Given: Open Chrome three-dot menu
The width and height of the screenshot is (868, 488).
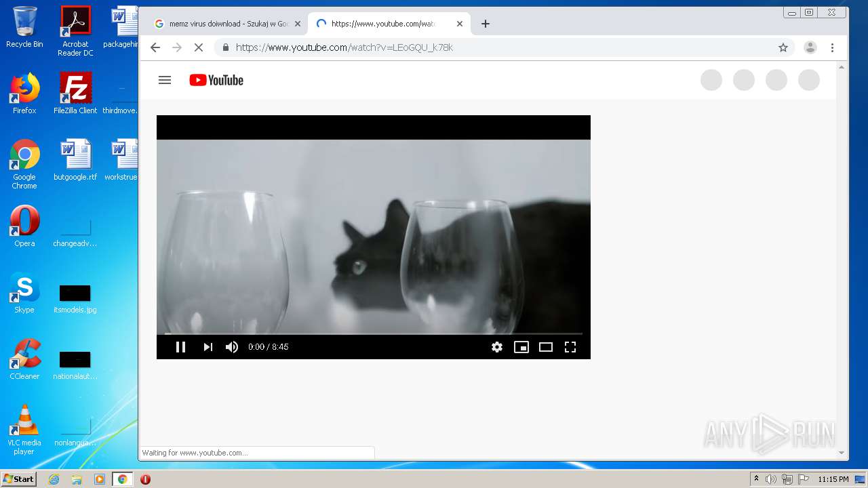Looking at the screenshot, I should pyautogui.click(x=832, y=47).
